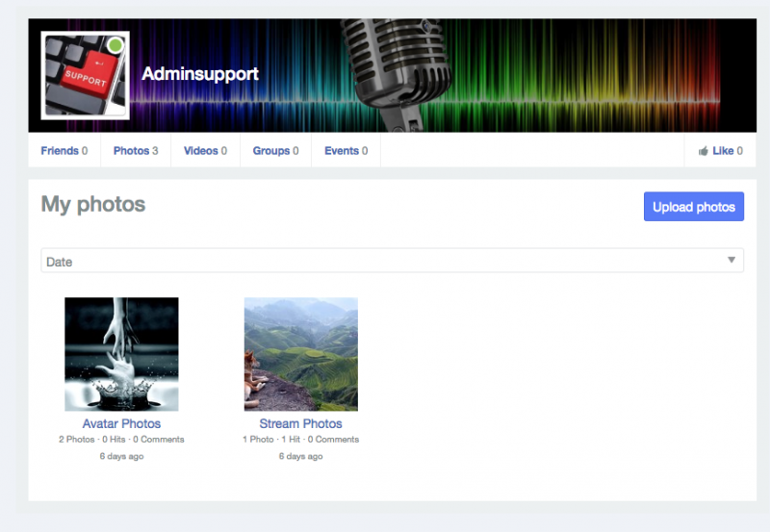
Task: Click '6 days ago' under Stream Photos
Action: 300,456
